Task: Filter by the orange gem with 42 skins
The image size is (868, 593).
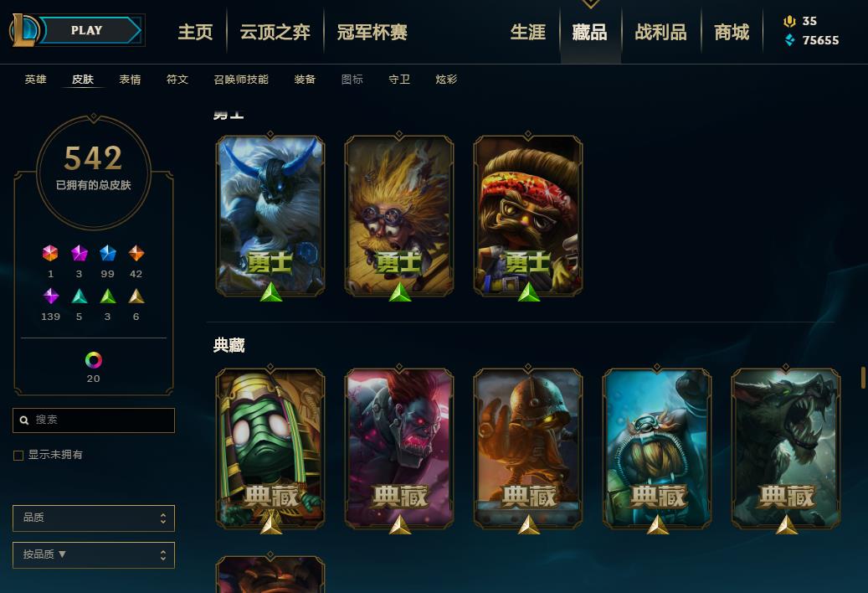Action: pos(136,253)
